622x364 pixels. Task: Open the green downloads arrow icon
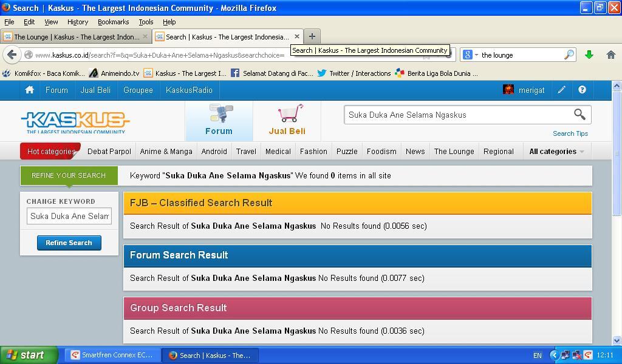point(589,55)
